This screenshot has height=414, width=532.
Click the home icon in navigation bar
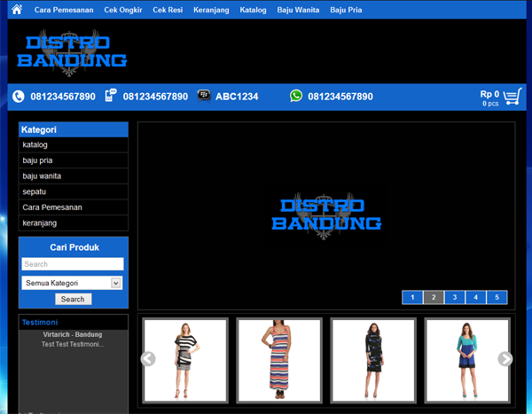(16, 10)
